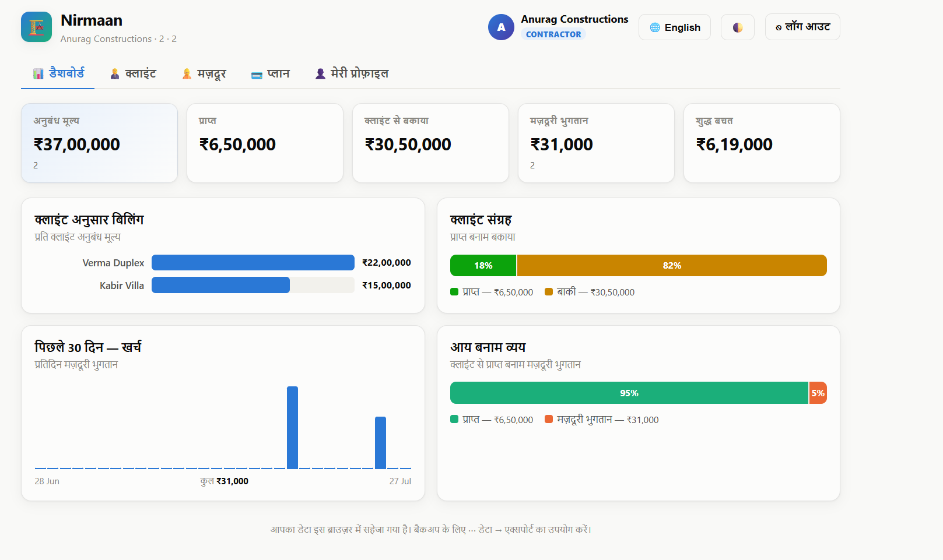Screen dimensions: 943x560
Task: Click the कुल ₹31,000 total text
Action: pos(224,481)
